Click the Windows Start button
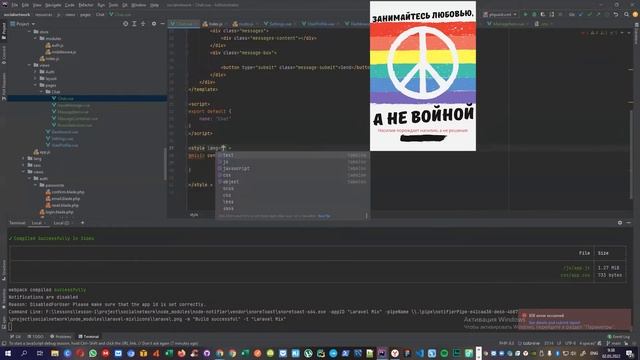The height and width of the screenshot is (360, 640). pyautogui.click(x=7, y=353)
